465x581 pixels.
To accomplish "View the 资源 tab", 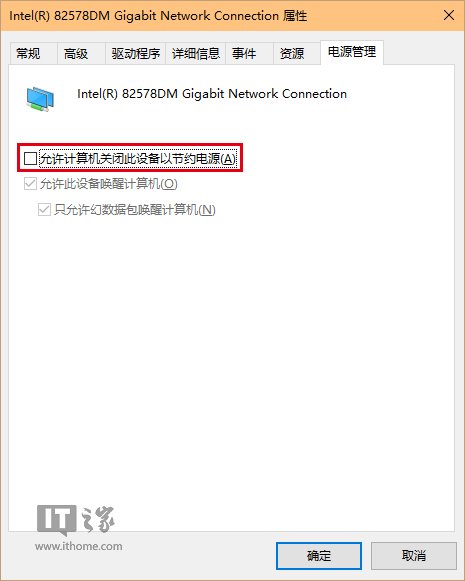I will tap(292, 54).
